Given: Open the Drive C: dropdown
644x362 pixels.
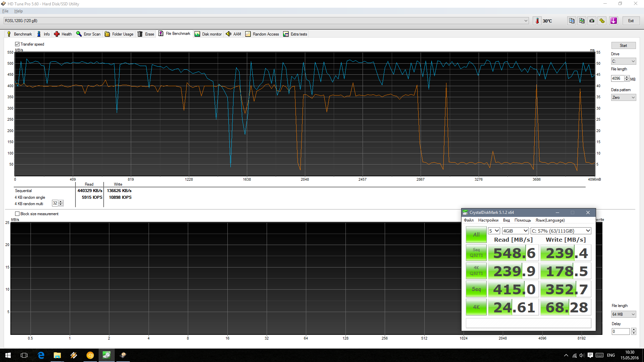Looking at the screenshot, I should point(623,61).
